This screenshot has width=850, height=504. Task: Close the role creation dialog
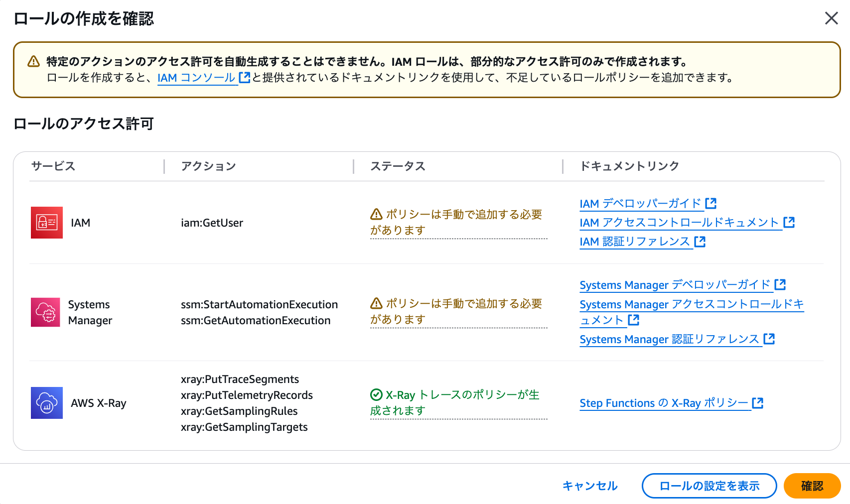[831, 18]
